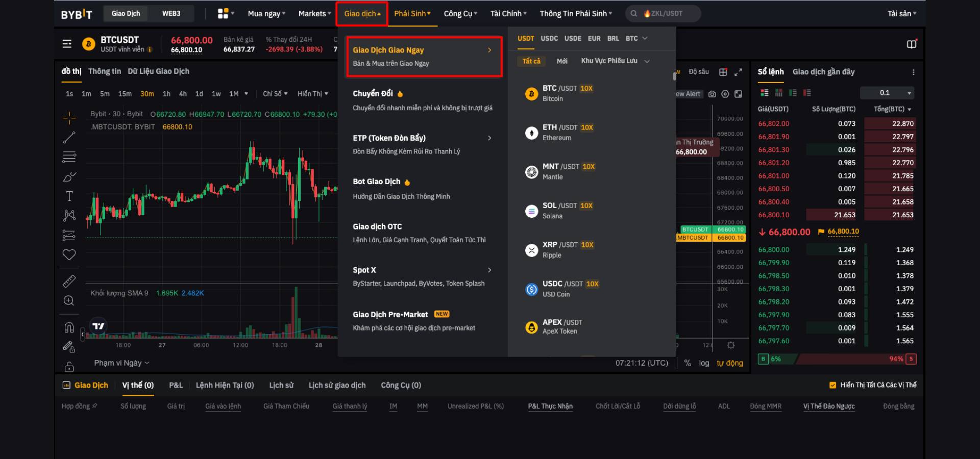
Task: Toggle magnet mode on chart
Action: (69, 327)
